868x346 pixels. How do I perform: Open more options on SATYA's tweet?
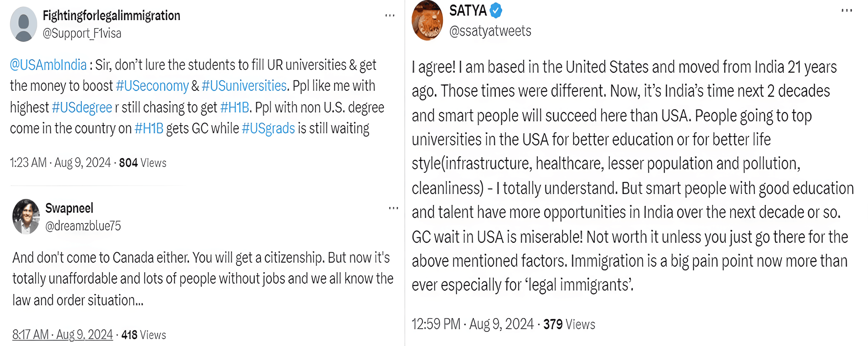[847, 10]
